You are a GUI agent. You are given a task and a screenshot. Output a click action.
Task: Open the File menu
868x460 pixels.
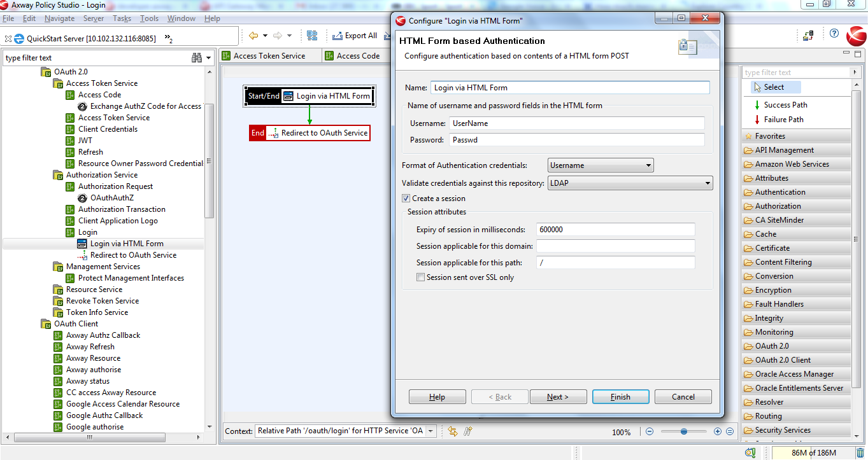8,18
